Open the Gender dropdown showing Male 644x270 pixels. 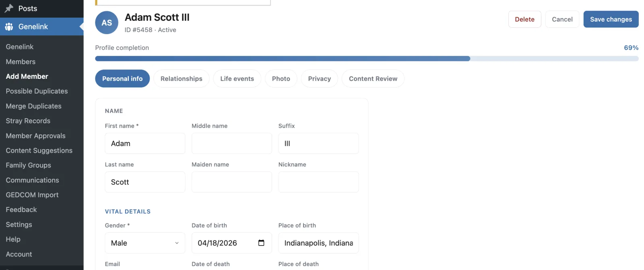(x=145, y=243)
